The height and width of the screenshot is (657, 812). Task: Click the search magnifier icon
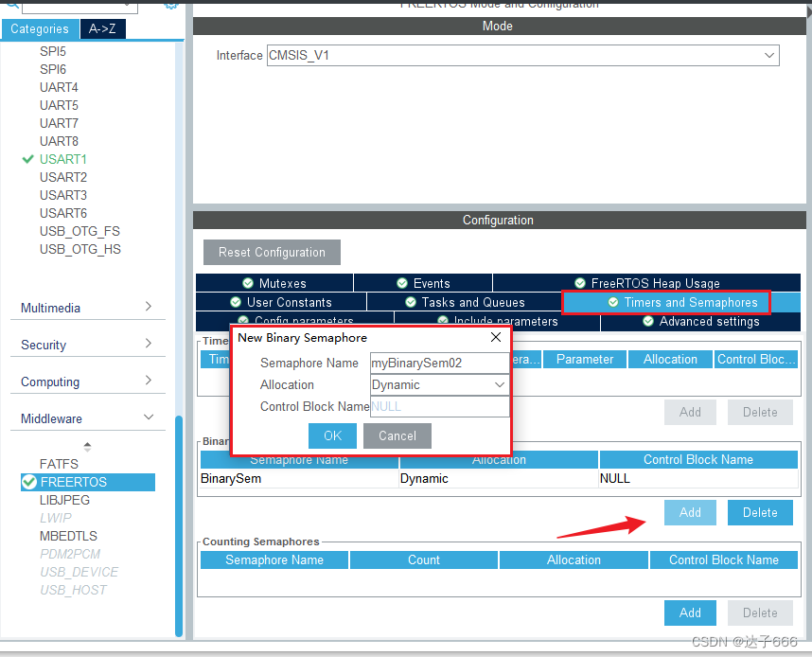point(12,4)
